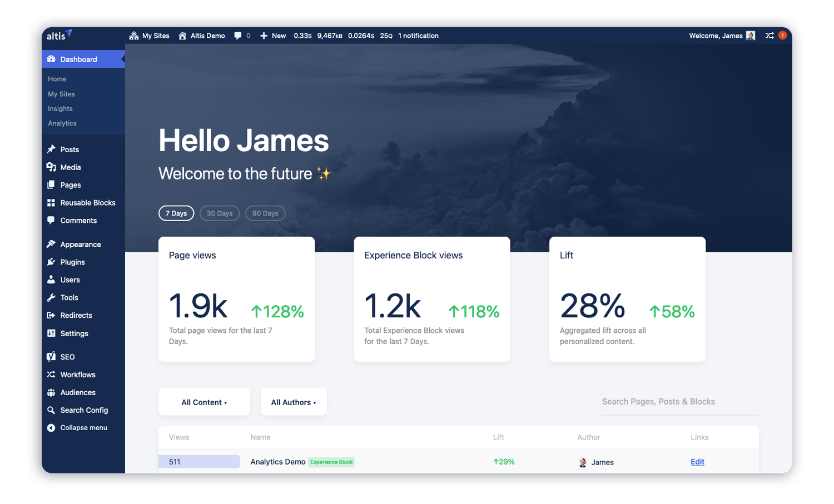Click the 9,467kB memory stat

click(x=330, y=36)
